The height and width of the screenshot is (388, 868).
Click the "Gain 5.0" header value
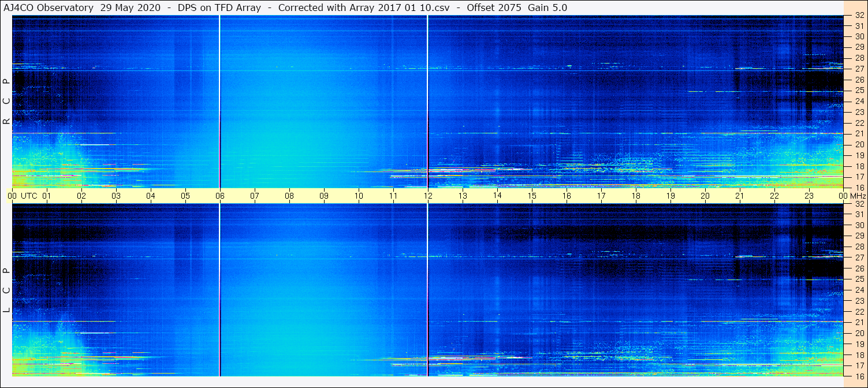coord(547,8)
